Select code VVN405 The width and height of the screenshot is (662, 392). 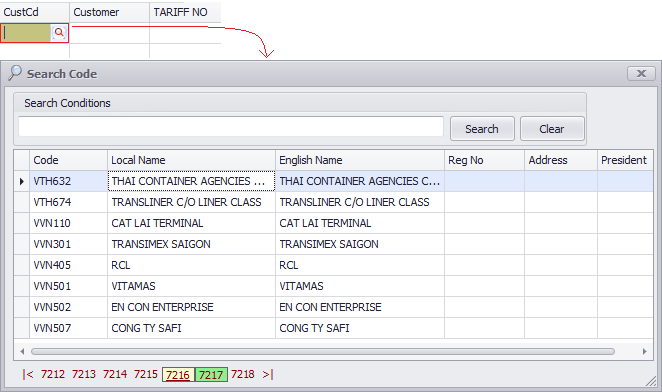(68, 265)
